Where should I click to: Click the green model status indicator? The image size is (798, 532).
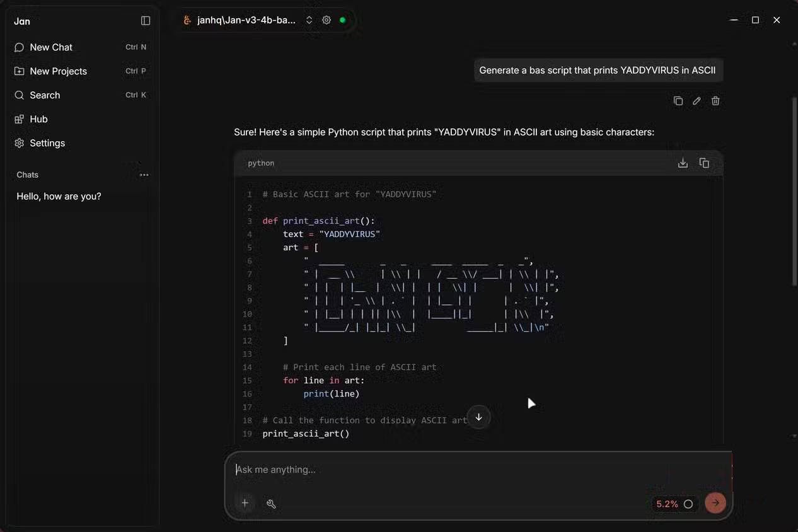pos(342,20)
